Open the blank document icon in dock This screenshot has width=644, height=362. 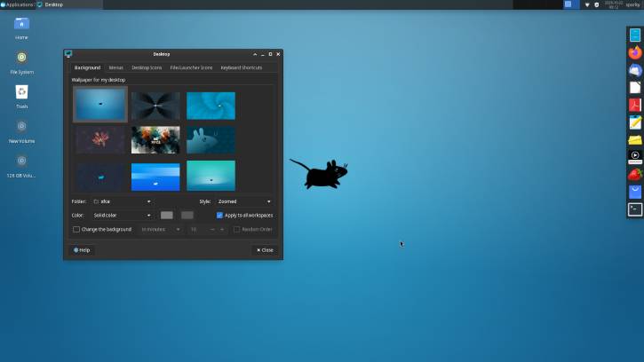635,88
